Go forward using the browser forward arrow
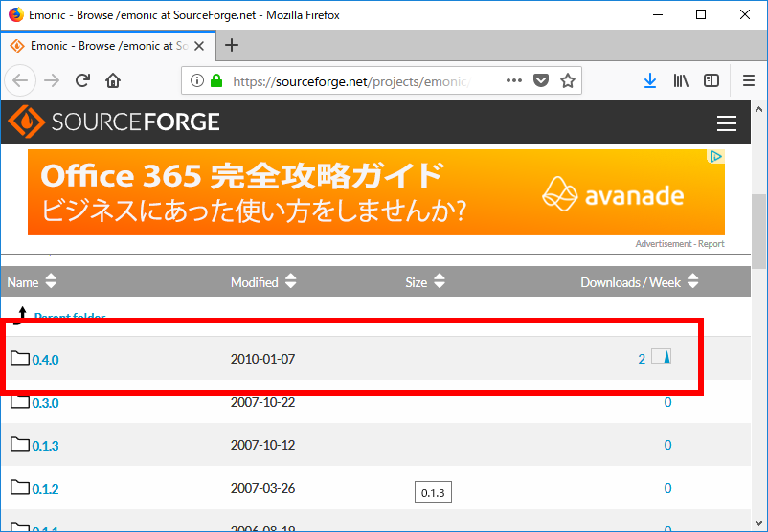The height and width of the screenshot is (532, 768). pos(52,80)
